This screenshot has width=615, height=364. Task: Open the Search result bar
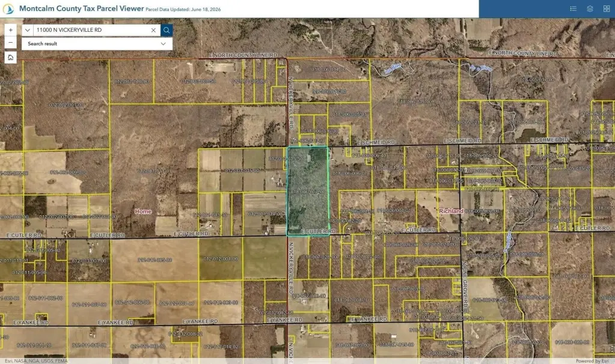click(97, 43)
